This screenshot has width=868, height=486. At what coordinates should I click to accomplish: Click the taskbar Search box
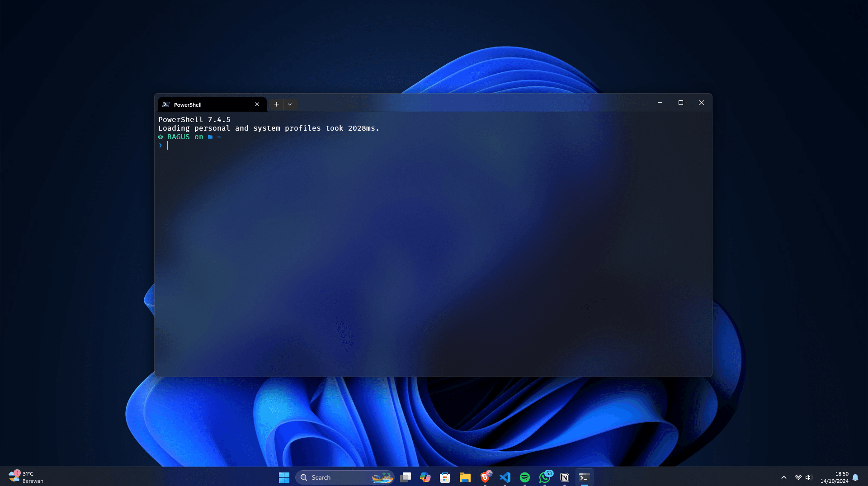345,477
